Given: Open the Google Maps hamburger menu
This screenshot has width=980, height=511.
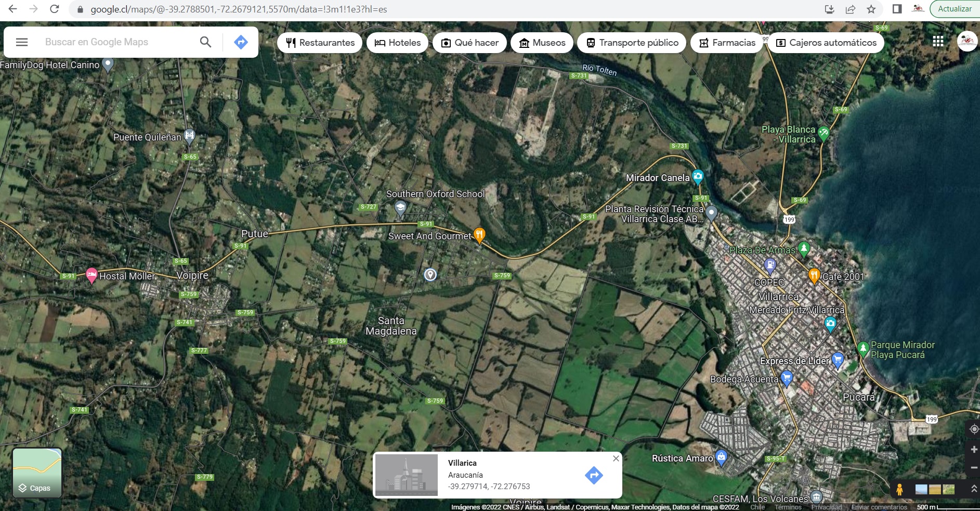Looking at the screenshot, I should pos(22,42).
